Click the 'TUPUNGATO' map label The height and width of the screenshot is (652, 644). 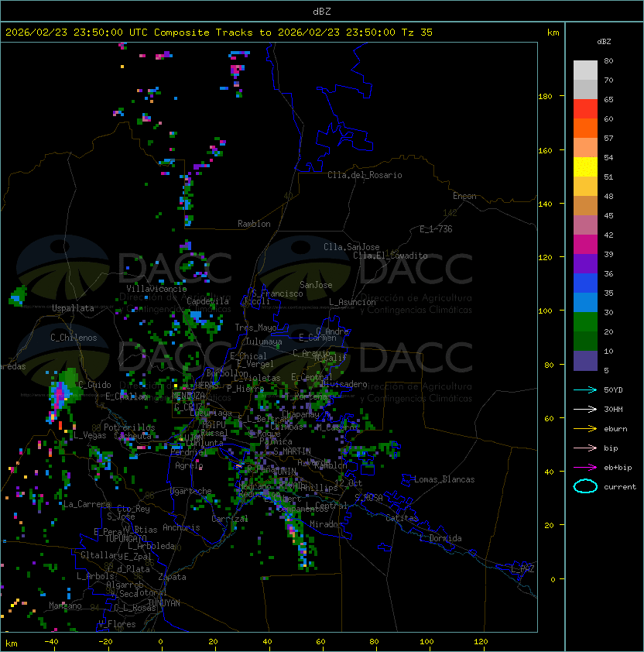click(x=125, y=538)
